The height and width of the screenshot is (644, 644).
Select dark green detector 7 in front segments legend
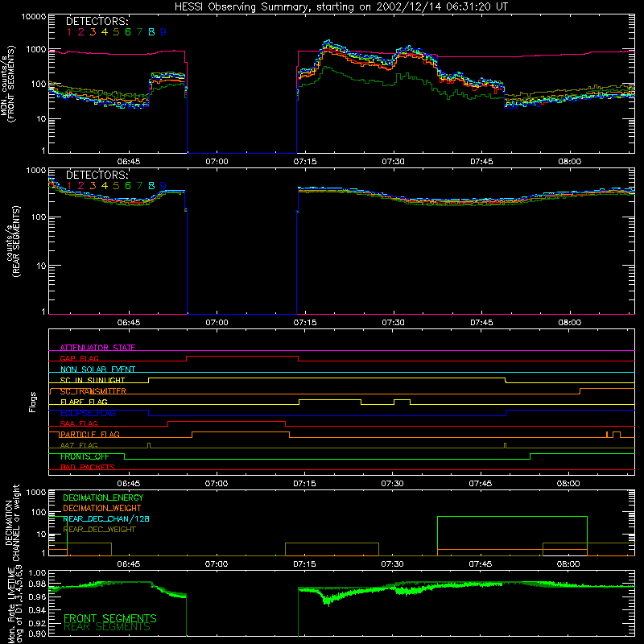[x=139, y=32]
